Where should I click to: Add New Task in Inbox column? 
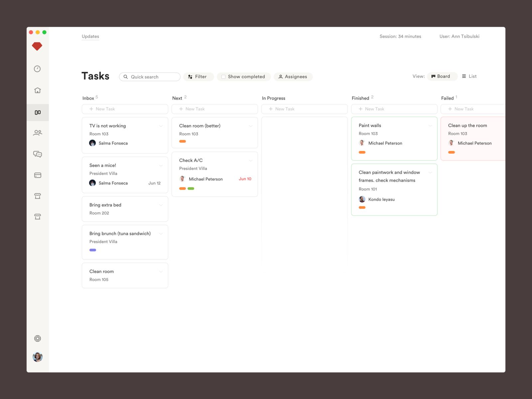[125, 109]
